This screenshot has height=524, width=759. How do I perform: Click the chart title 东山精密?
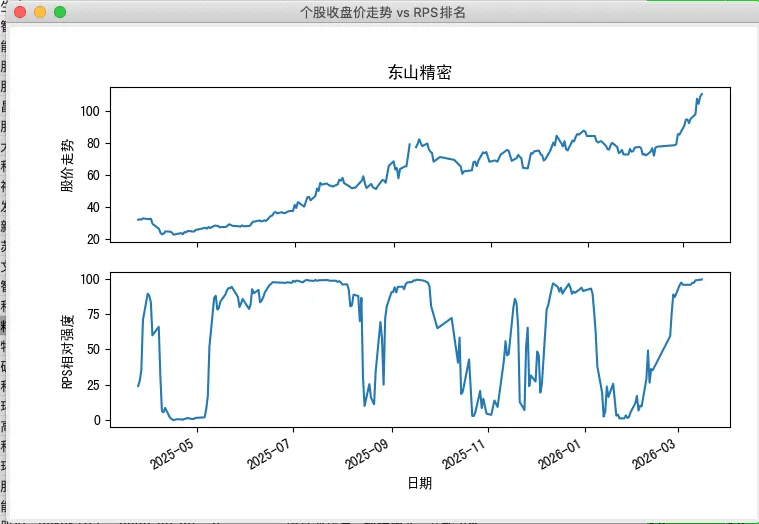pyautogui.click(x=420, y=73)
